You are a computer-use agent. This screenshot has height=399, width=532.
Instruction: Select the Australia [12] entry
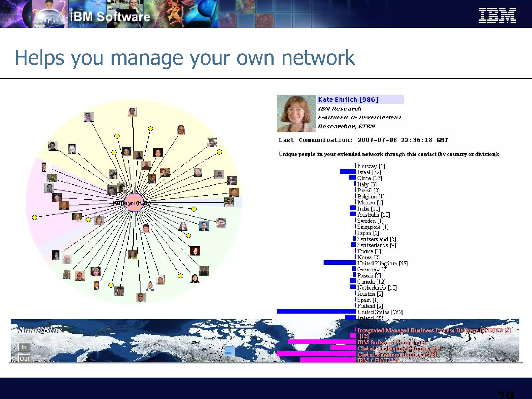(x=374, y=215)
